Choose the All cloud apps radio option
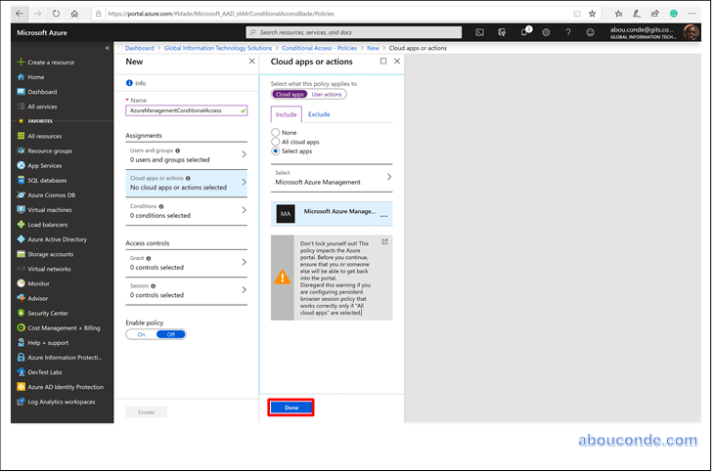Screen dimensions: 714x472 tap(277, 141)
